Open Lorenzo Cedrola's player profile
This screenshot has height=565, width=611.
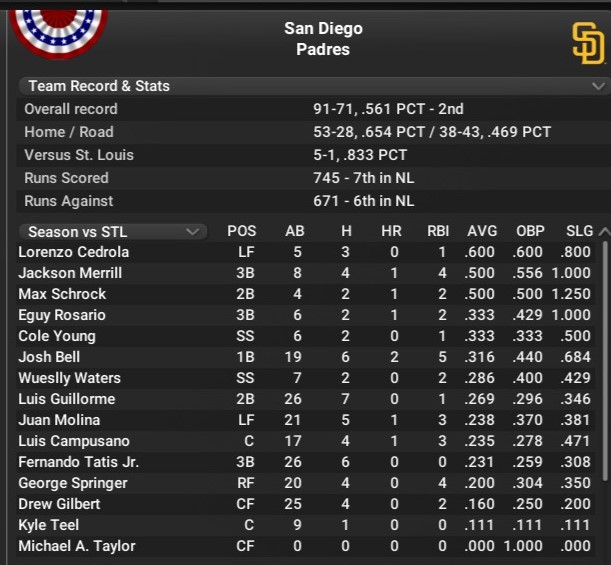[73, 252]
